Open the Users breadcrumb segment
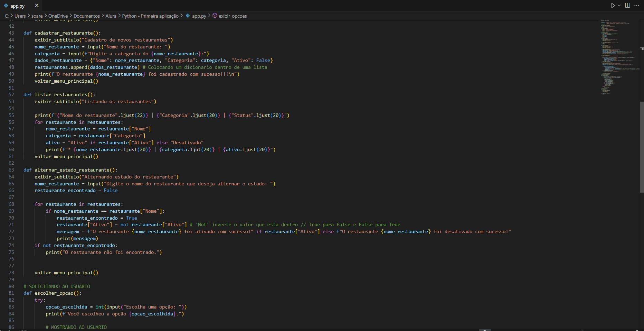 (x=20, y=16)
